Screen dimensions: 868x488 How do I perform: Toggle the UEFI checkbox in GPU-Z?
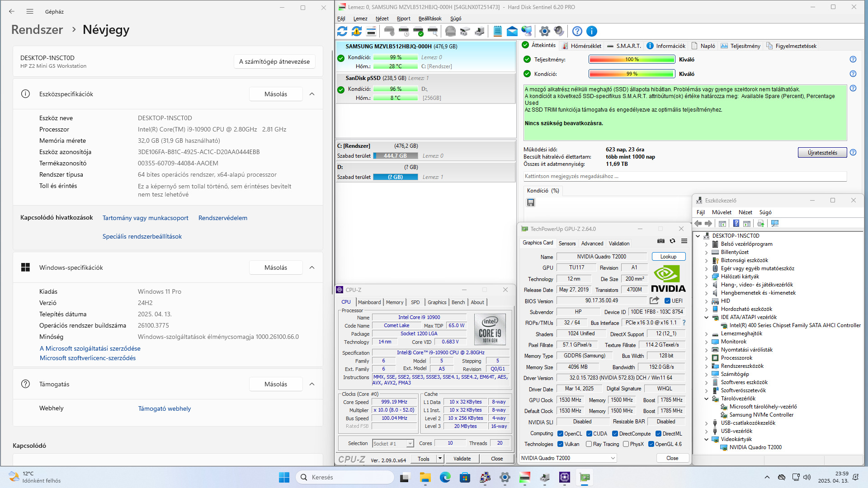667,301
